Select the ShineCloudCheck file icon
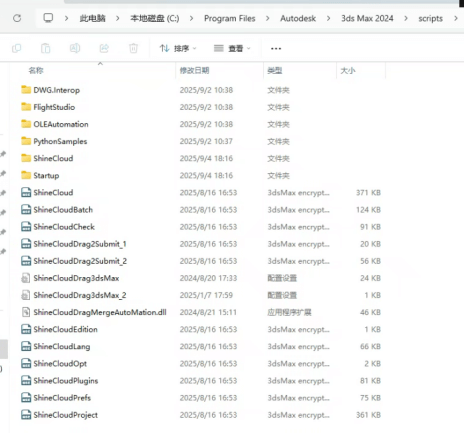The image size is (464, 433). 26,227
